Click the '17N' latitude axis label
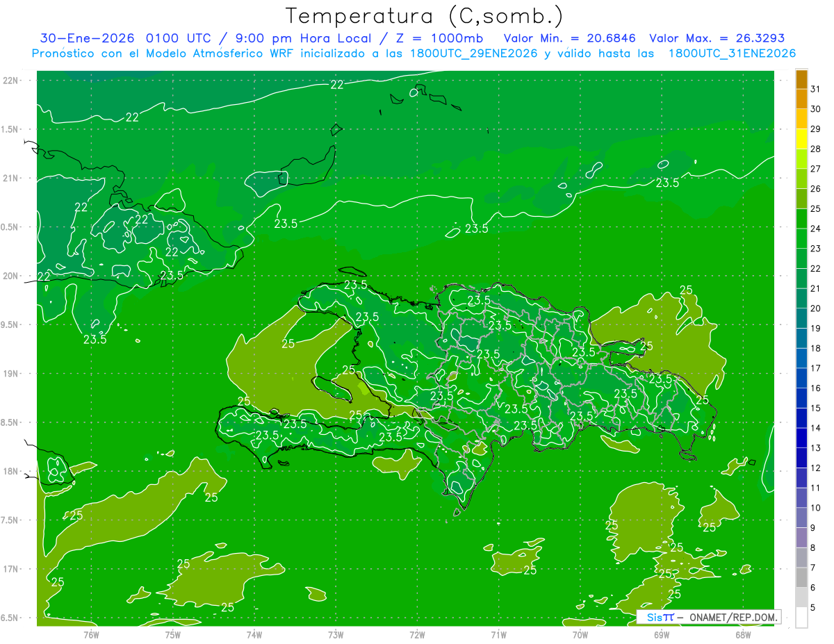 (10, 569)
